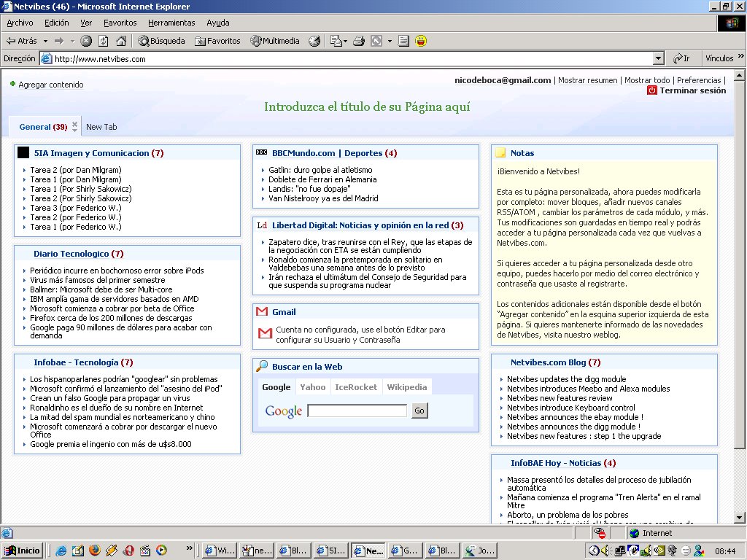Image resolution: width=747 pixels, height=560 pixels.
Task: Click Mostrar resumen link
Action: 587,80
